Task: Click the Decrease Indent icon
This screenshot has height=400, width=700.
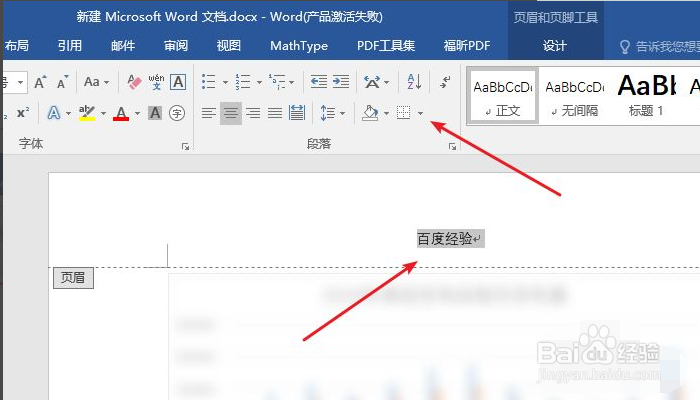Action: [x=319, y=82]
